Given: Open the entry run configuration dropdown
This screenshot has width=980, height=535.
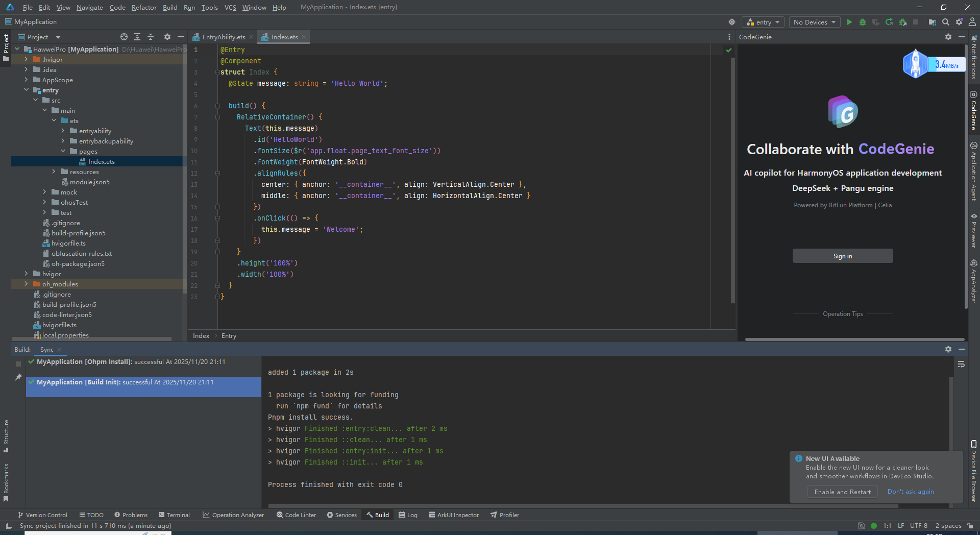Looking at the screenshot, I should [763, 22].
